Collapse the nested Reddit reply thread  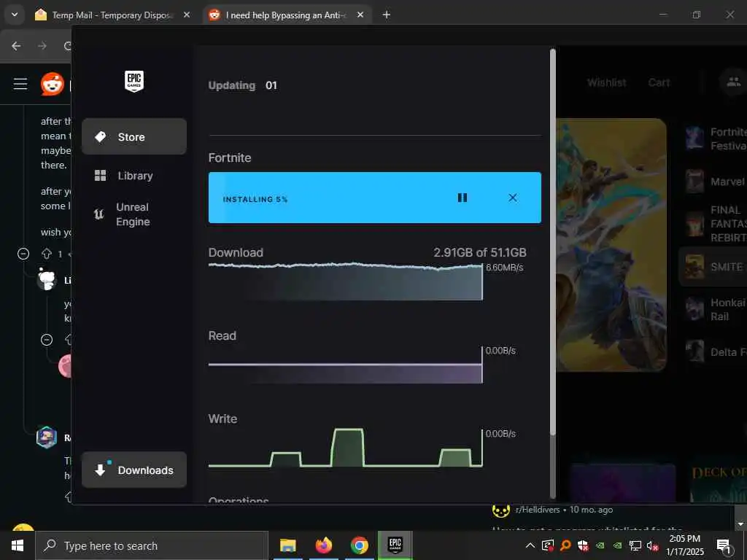coord(47,340)
